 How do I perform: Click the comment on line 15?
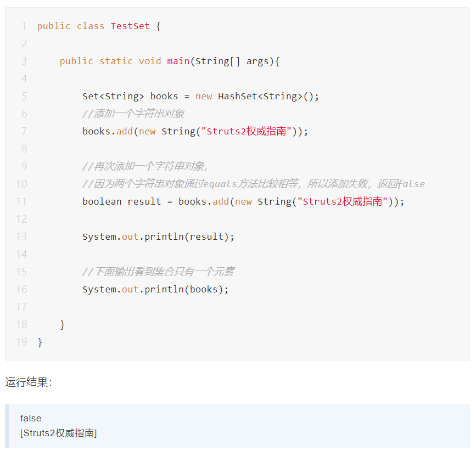point(158,272)
